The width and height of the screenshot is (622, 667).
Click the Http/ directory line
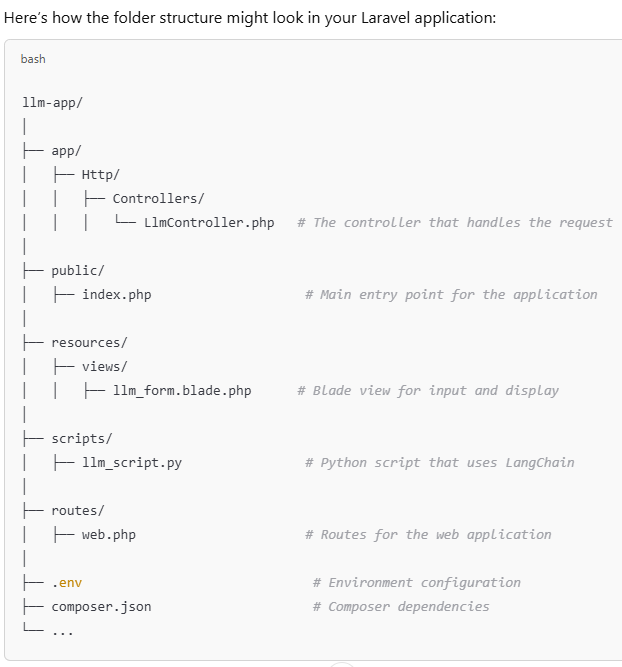tap(101, 174)
